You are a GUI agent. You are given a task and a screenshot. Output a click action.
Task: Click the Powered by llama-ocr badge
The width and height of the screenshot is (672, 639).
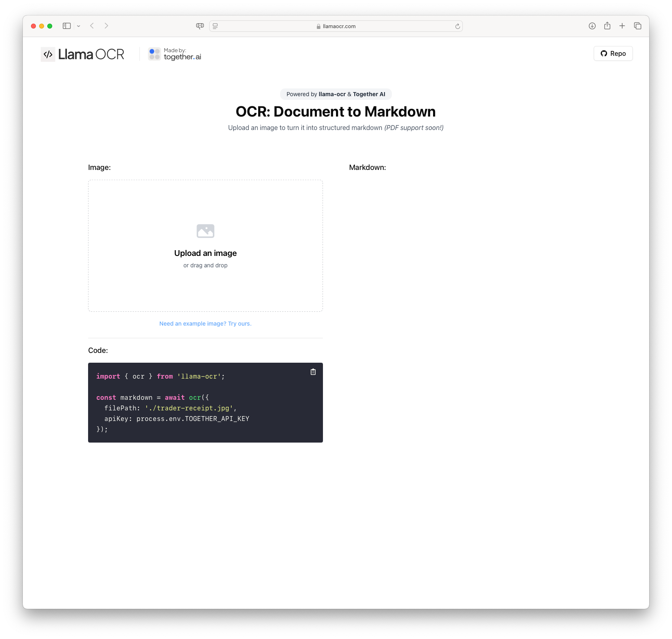[x=336, y=94]
